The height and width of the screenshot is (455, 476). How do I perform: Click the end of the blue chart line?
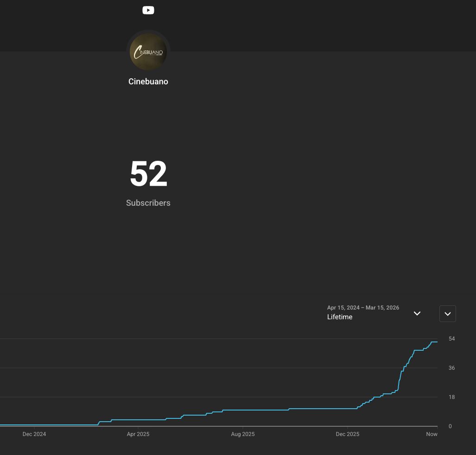coord(437,342)
